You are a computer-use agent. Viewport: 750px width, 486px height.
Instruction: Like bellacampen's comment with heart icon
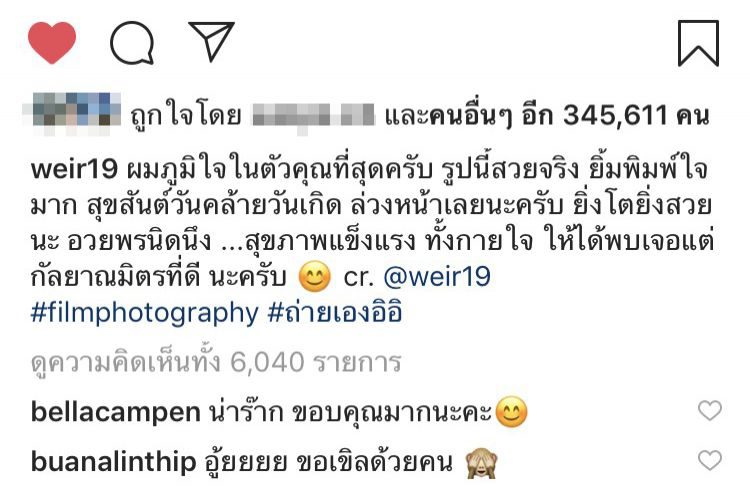pyautogui.click(x=710, y=410)
